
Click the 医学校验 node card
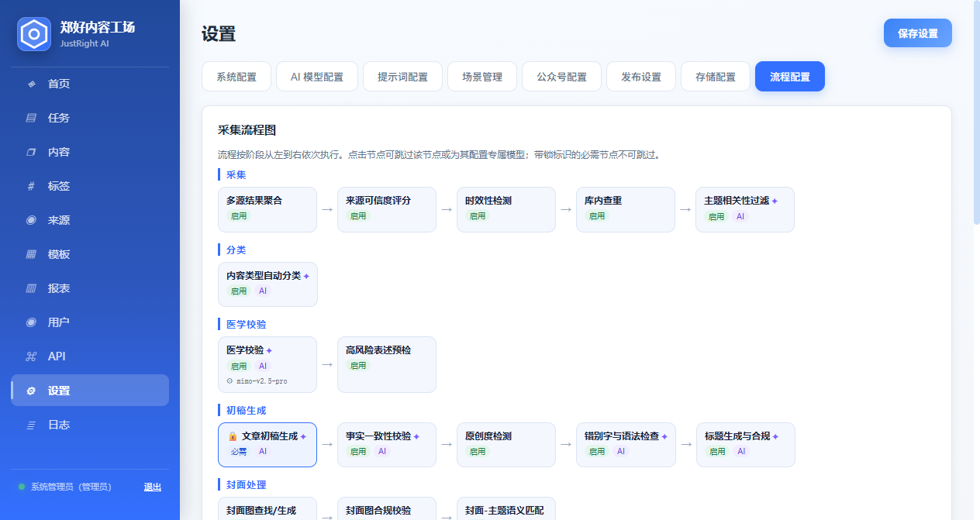tap(267, 364)
